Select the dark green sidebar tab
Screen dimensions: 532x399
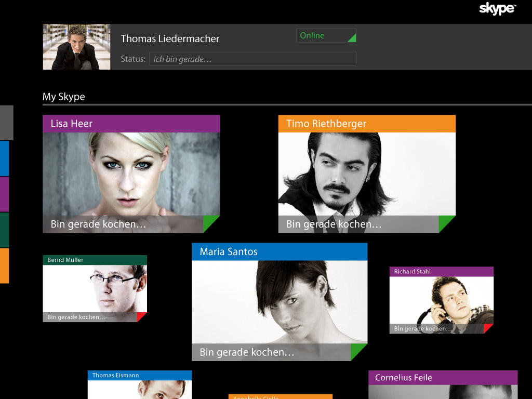[4, 230]
